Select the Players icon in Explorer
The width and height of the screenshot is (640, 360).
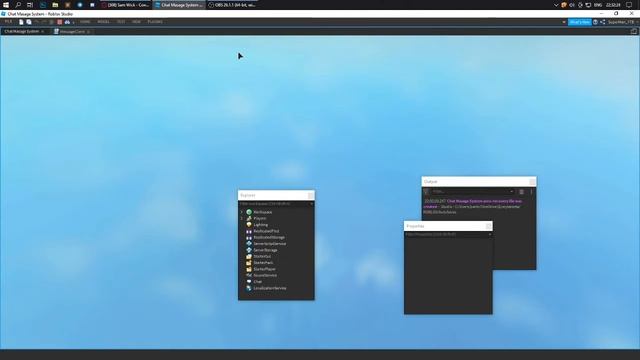coord(249,218)
